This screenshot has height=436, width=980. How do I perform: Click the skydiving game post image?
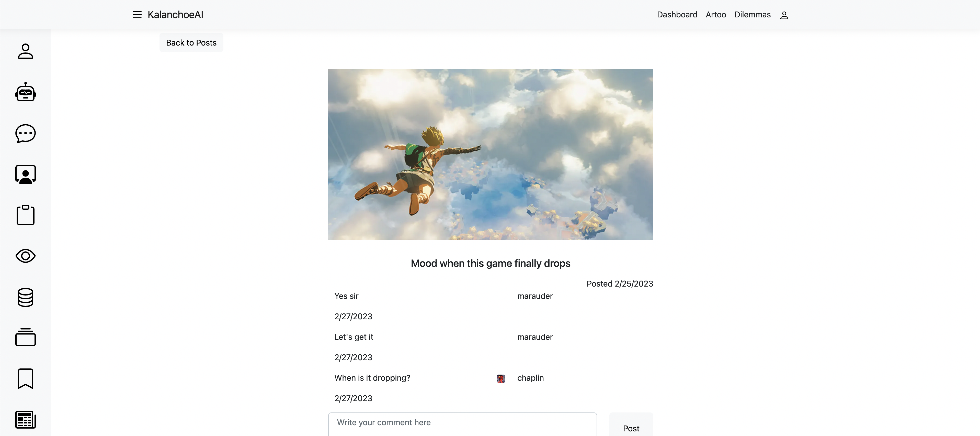pyautogui.click(x=490, y=154)
